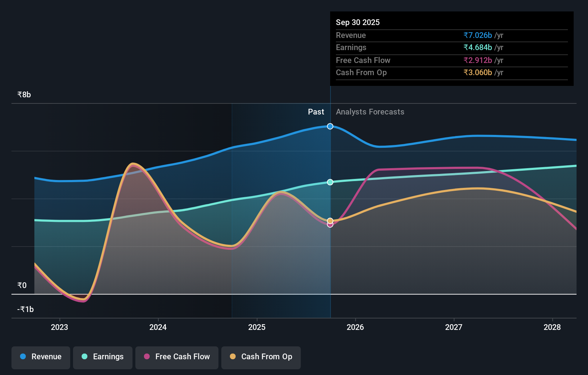Toggle the Earnings series in the legend
This screenshot has width=588, height=375.
click(103, 357)
